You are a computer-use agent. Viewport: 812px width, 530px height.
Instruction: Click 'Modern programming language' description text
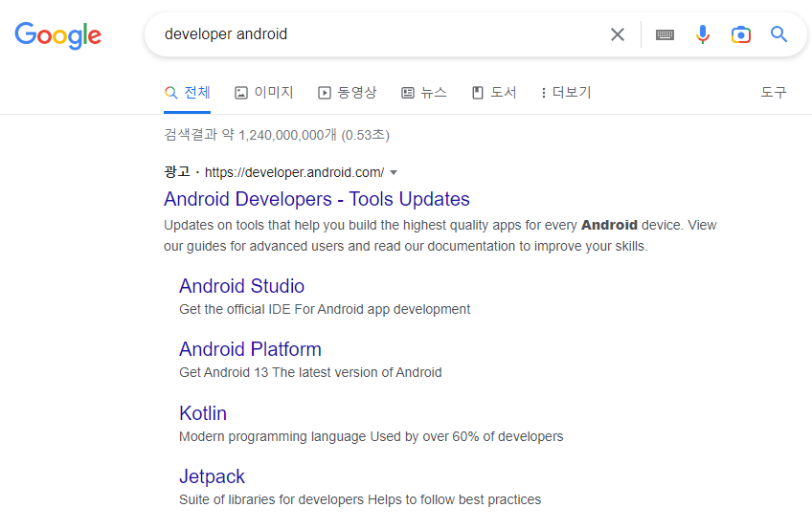pyautogui.click(x=372, y=437)
